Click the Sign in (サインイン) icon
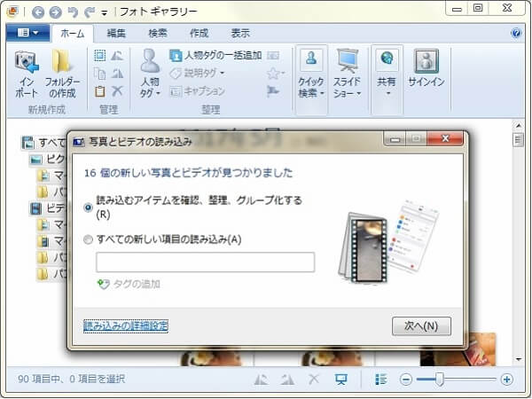 click(426, 61)
